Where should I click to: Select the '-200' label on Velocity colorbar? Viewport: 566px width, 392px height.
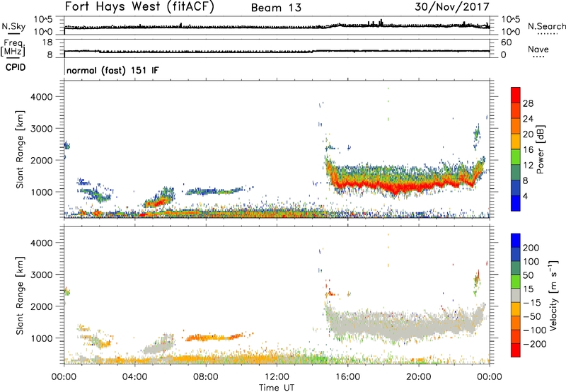535,344
